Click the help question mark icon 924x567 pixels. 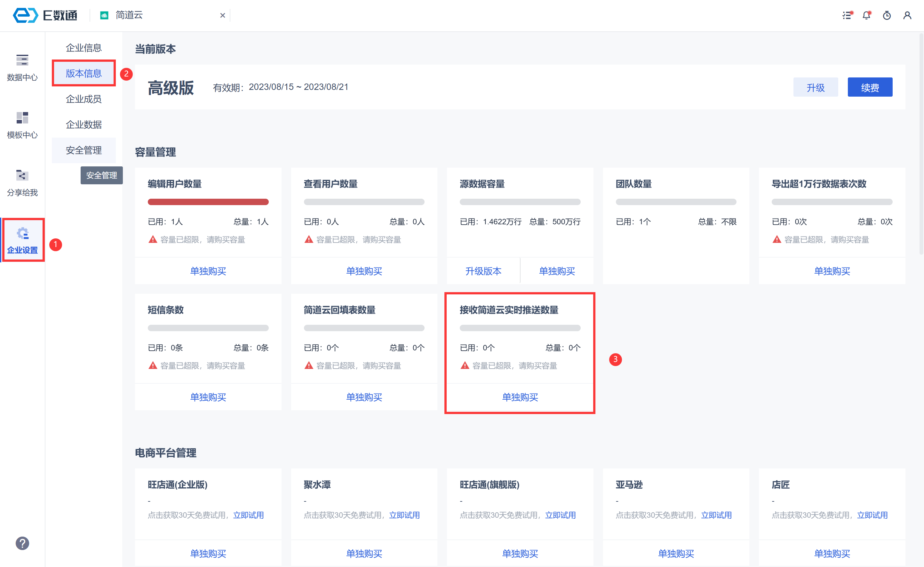22,543
